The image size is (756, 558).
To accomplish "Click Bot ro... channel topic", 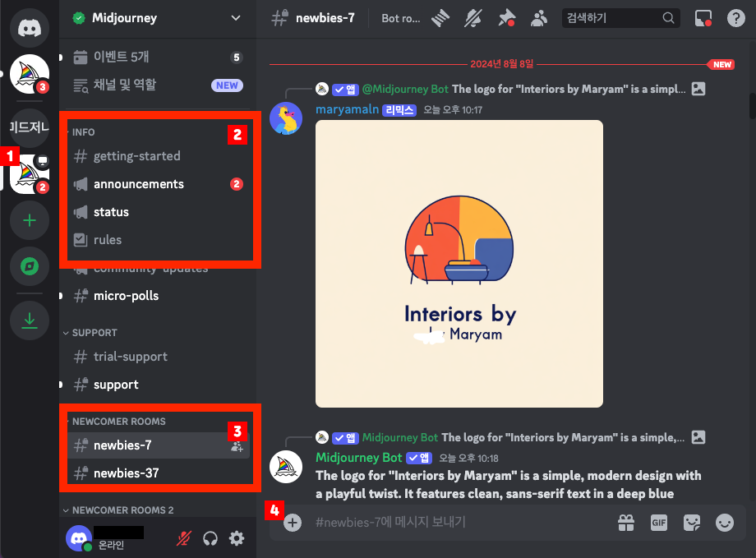I will coord(401,18).
